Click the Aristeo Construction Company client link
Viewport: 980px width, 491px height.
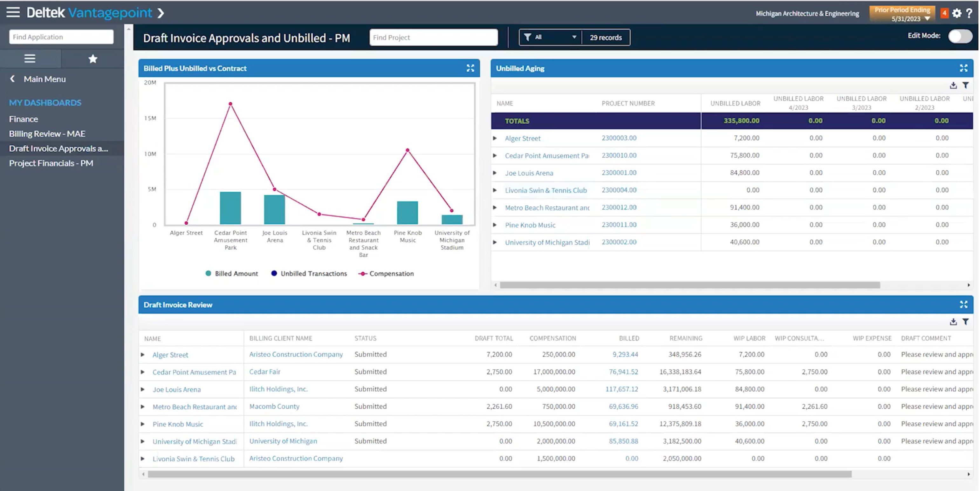coord(296,354)
